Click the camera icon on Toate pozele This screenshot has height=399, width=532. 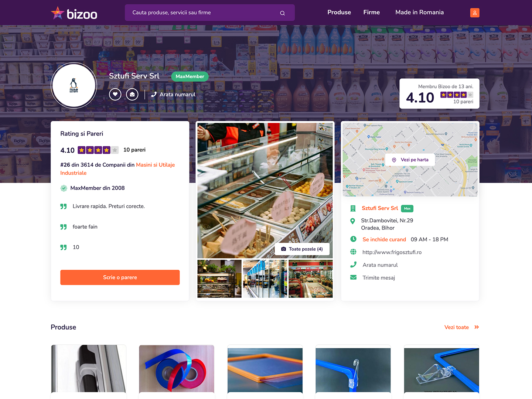click(x=283, y=249)
